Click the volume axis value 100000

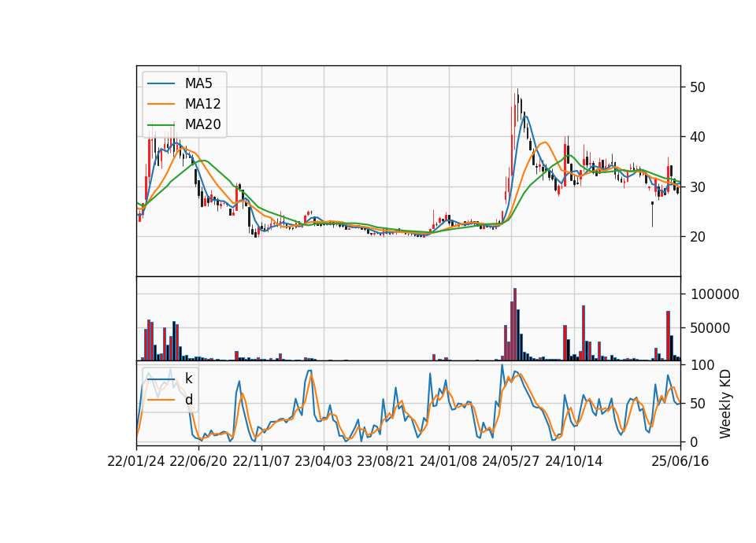pos(714,294)
